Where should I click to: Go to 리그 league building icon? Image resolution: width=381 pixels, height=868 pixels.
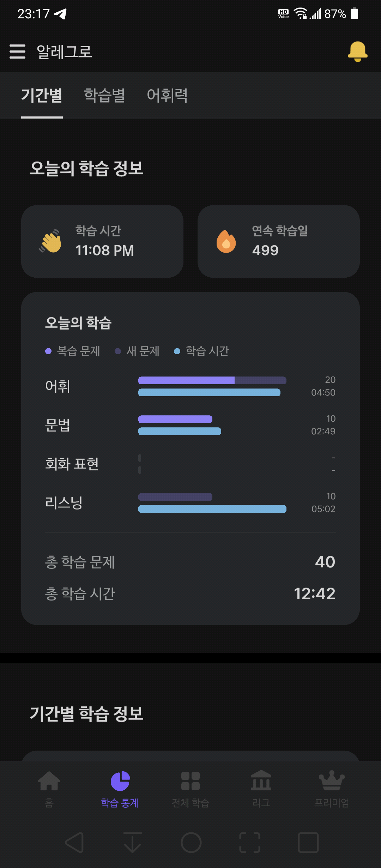pos(261,780)
